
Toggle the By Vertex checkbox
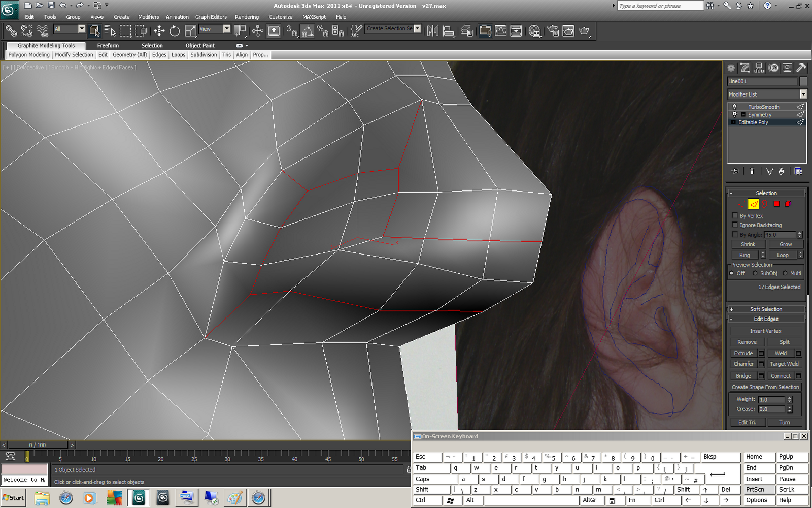point(735,215)
